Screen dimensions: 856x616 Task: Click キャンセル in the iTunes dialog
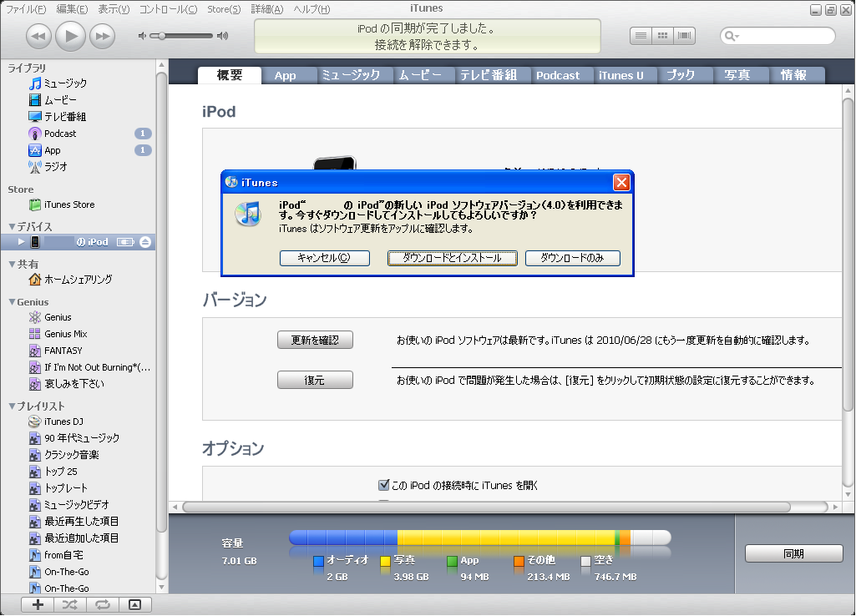324,258
